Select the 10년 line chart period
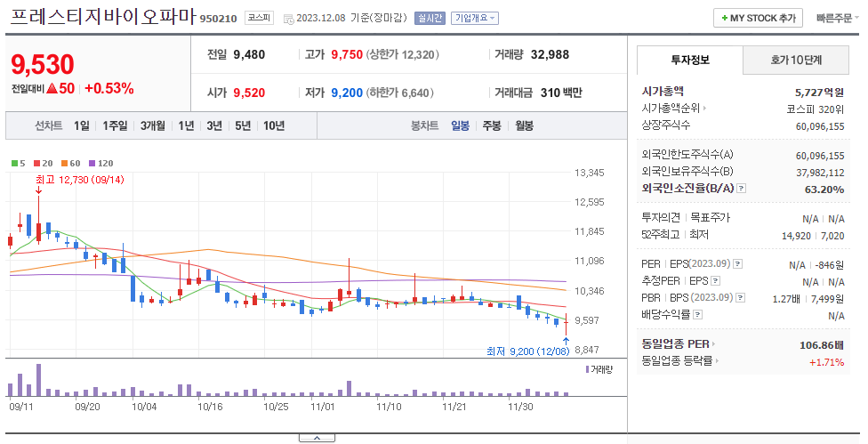 [x=273, y=125]
